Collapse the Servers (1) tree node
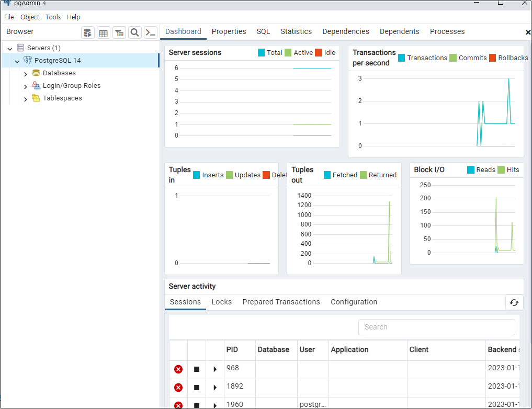532x409 pixels. 10,49
